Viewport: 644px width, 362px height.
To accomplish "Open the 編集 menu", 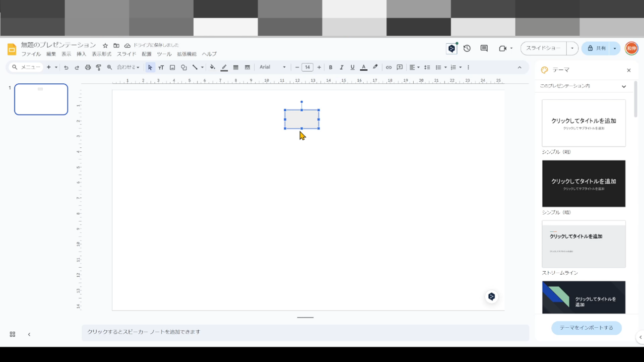I will [51, 54].
